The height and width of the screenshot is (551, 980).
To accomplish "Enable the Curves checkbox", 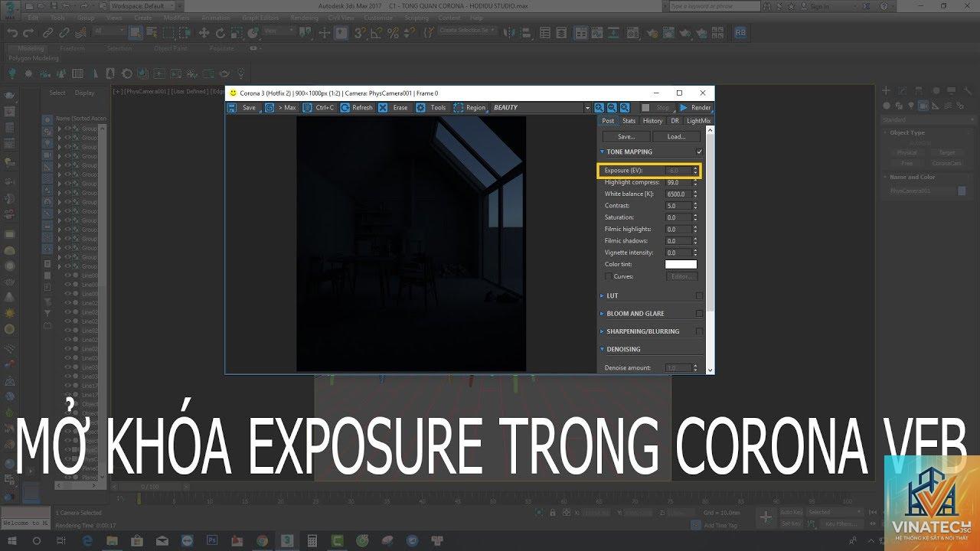I will click(x=609, y=276).
